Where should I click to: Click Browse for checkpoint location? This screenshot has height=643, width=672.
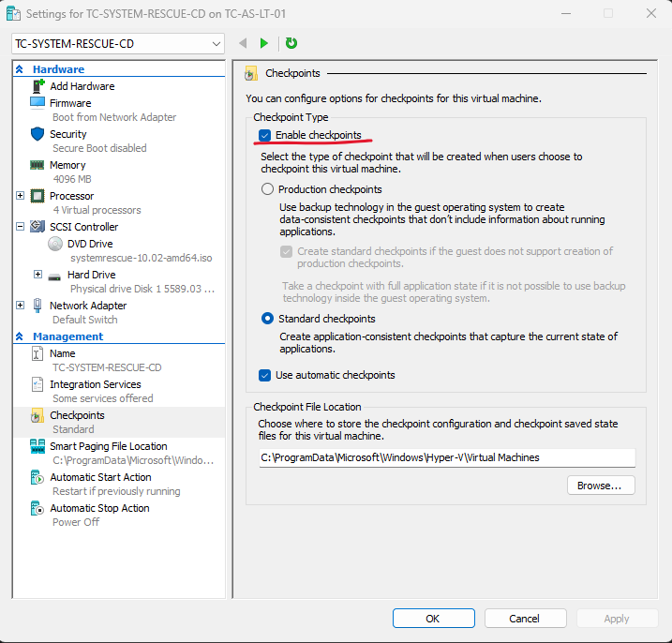pyautogui.click(x=601, y=486)
